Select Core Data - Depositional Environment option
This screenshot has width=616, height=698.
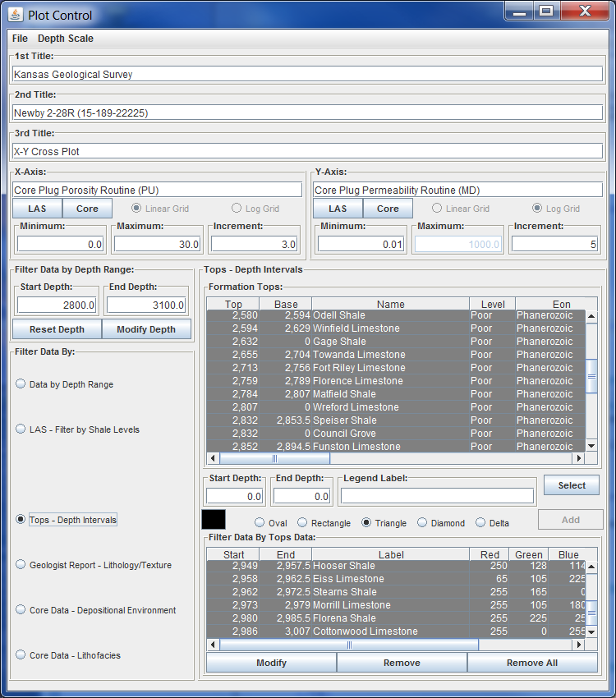point(96,610)
